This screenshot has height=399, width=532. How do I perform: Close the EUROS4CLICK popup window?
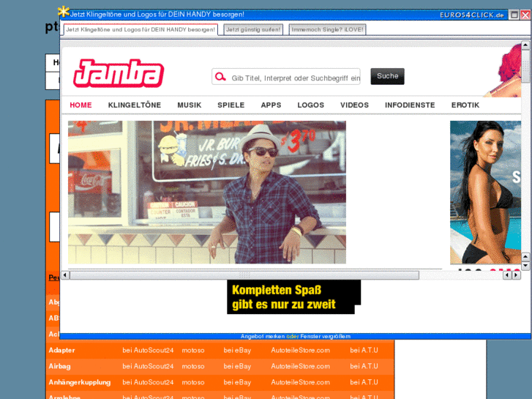(525, 15)
